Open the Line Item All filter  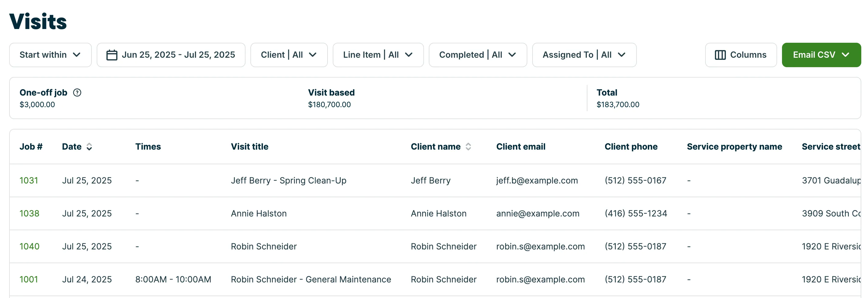pyautogui.click(x=378, y=55)
